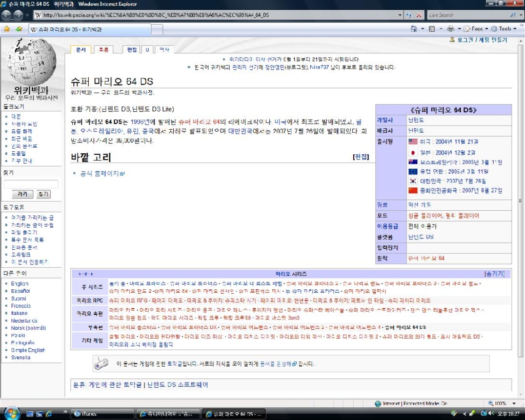Click the Wikipedia sidebar search input field
Viewport: 525px width, 420px height.
tap(31, 184)
